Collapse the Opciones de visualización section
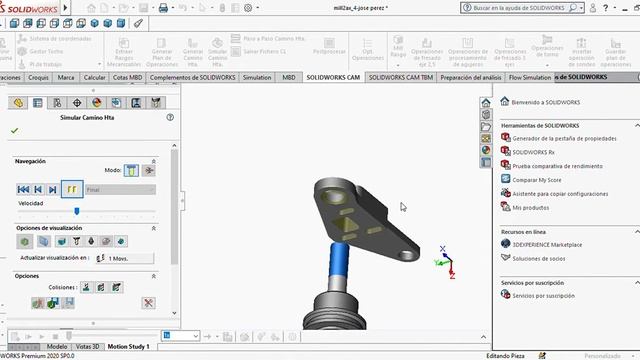 154,228
